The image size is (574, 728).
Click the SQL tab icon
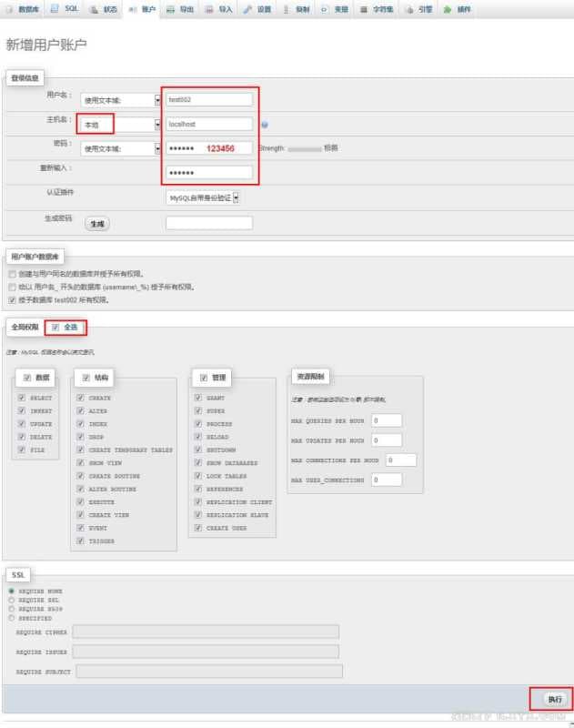pyautogui.click(x=55, y=9)
